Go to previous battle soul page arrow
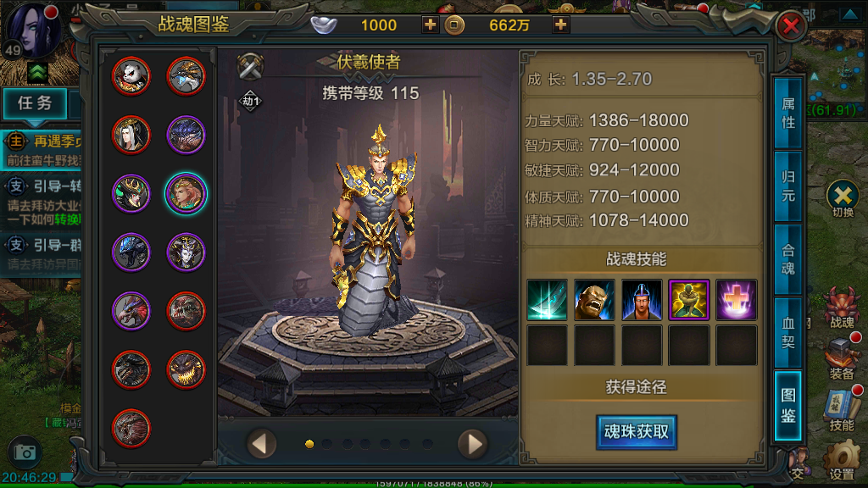868x488 pixels. (x=261, y=444)
